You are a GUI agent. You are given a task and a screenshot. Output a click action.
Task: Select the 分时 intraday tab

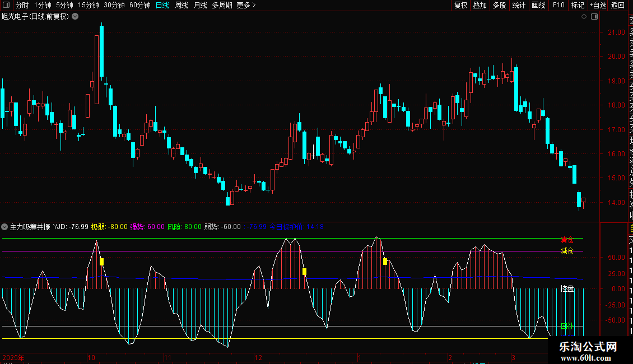click(x=22, y=5)
